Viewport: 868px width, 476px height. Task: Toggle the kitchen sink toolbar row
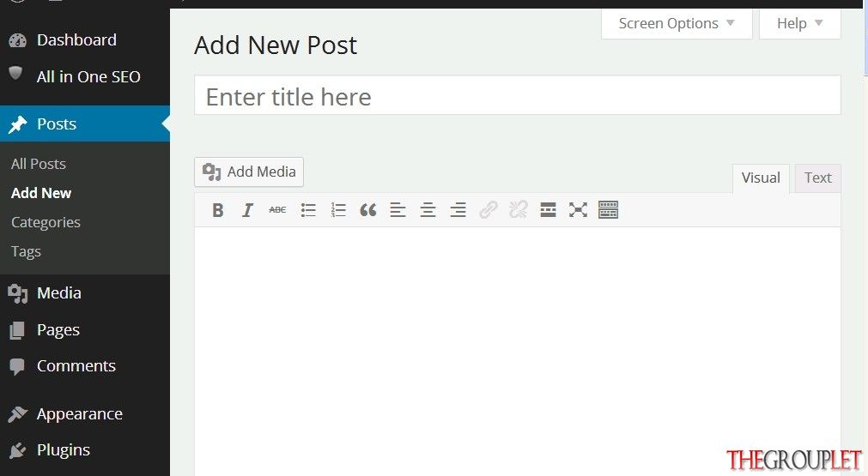(x=609, y=210)
